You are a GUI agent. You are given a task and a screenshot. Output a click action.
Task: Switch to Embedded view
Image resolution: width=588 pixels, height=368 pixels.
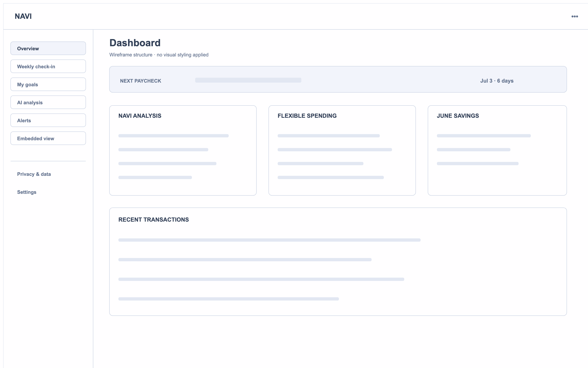[48, 138]
